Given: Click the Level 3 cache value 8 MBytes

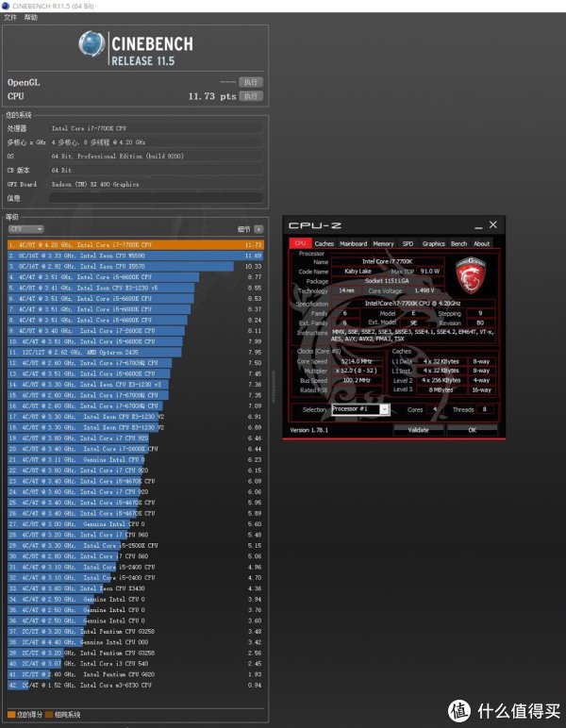Looking at the screenshot, I should (441, 390).
